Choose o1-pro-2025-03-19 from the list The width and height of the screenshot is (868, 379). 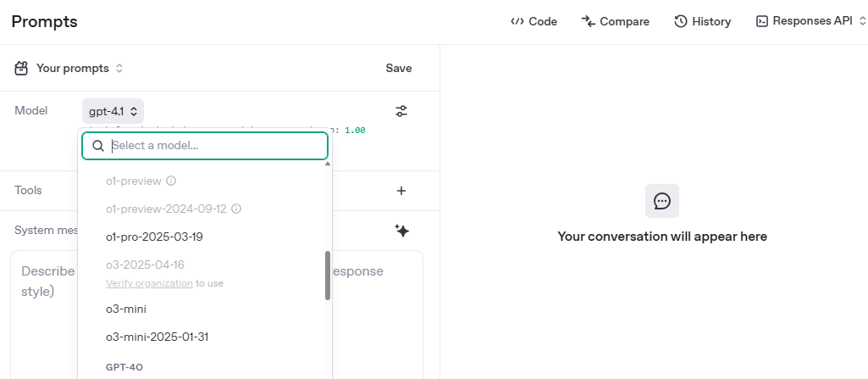[x=154, y=237]
